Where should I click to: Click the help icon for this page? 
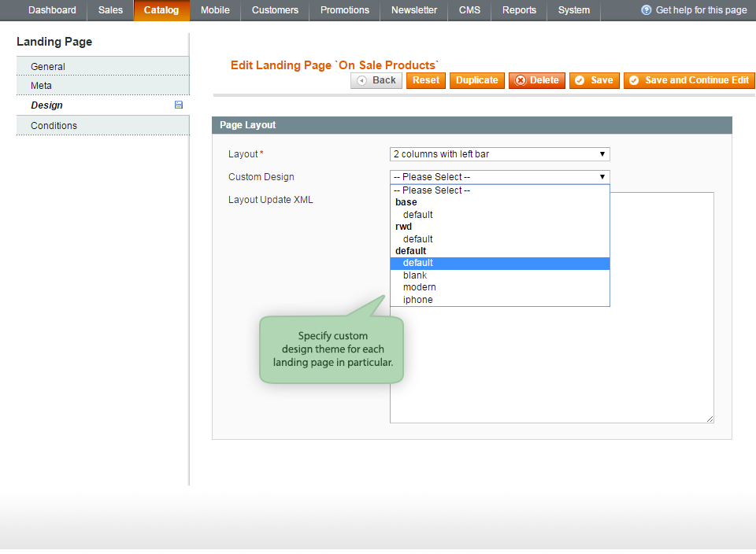tap(647, 10)
